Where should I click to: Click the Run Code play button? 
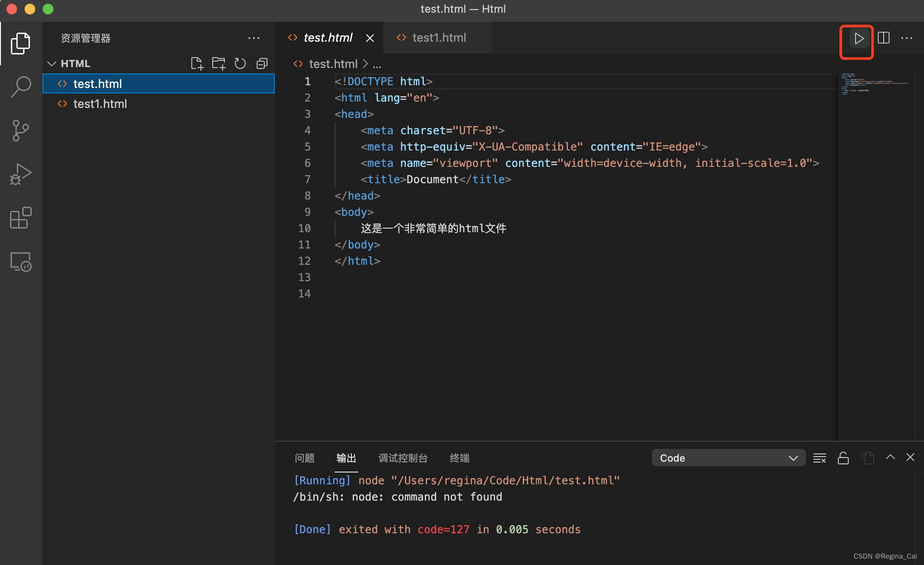pyautogui.click(x=858, y=39)
